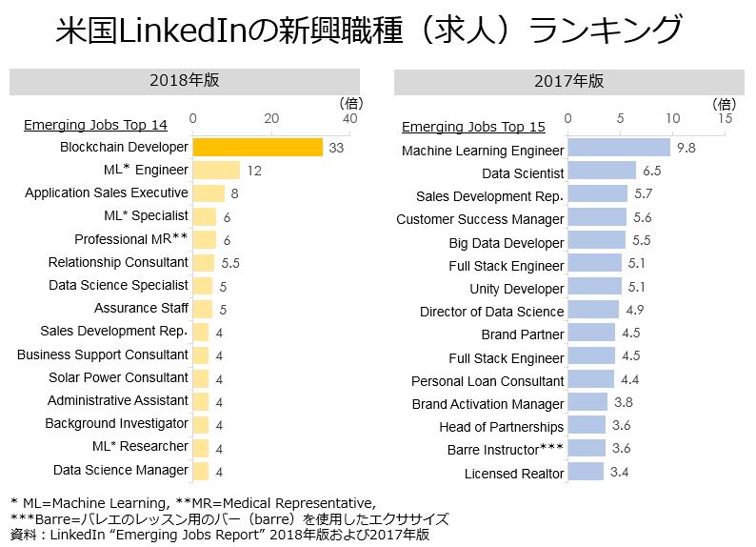Viewport: 756px width, 547px height.
Task: Click the Barre Instructor*** label
Action: point(506,450)
